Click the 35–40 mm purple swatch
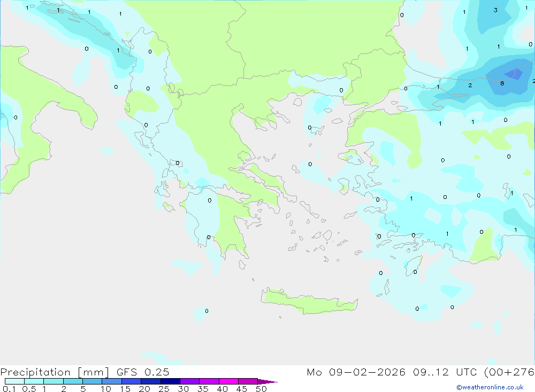 tap(209, 381)
